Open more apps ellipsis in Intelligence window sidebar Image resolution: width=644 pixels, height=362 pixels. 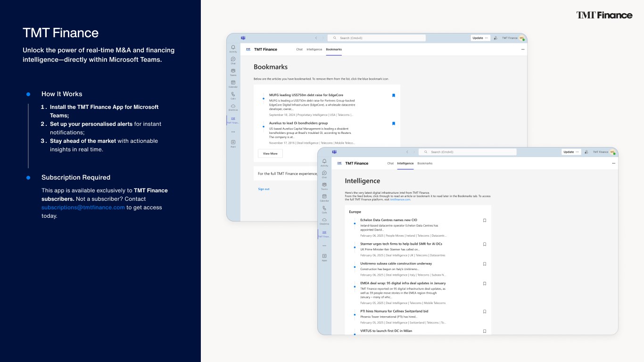pos(324,246)
